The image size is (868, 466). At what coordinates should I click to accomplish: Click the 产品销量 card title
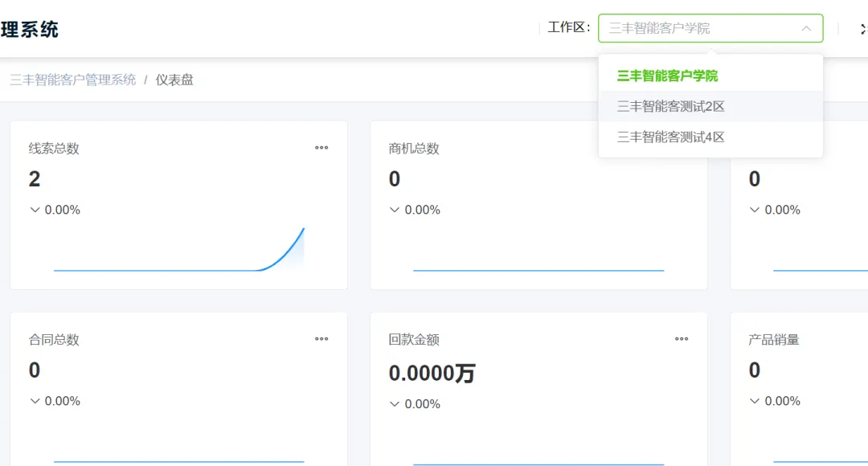click(x=773, y=339)
